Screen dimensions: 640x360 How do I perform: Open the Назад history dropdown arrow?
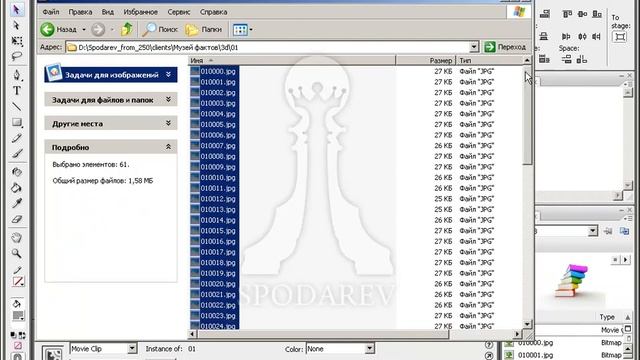[84, 29]
